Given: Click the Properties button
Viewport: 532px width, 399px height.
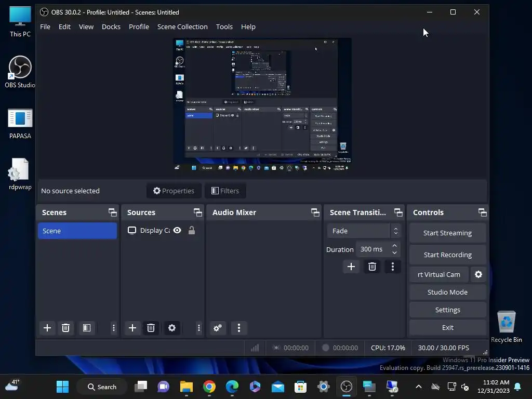Looking at the screenshot, I should pyautogui.click(x=174, y=191).
